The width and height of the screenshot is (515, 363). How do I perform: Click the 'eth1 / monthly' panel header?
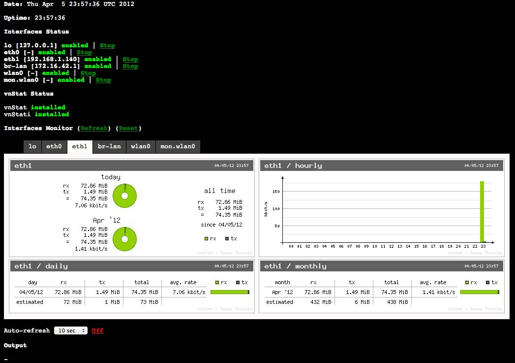[381, 266]
